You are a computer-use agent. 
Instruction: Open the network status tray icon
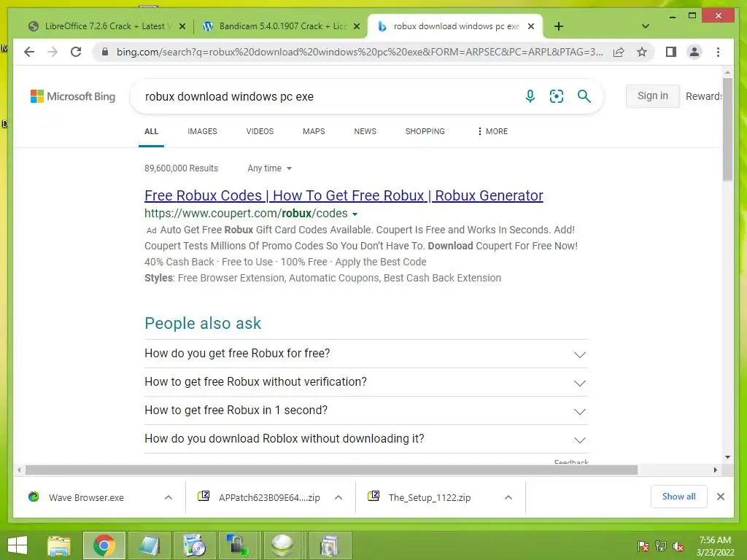pos(661,546)
